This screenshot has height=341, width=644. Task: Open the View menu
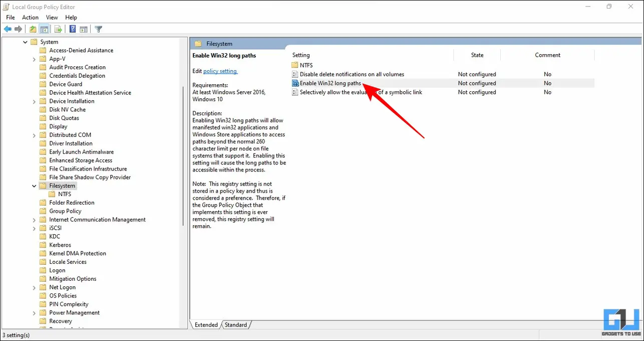coord(52,18)
